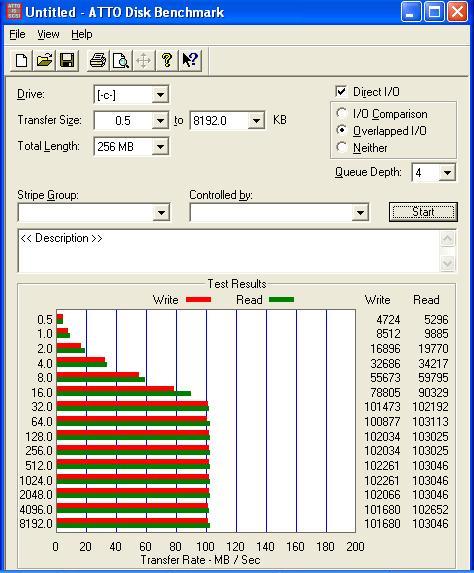The width and height of the screenshot is (474, 573).
Task: Open the Total Length 256 MB dropdown
Action: 160,147
